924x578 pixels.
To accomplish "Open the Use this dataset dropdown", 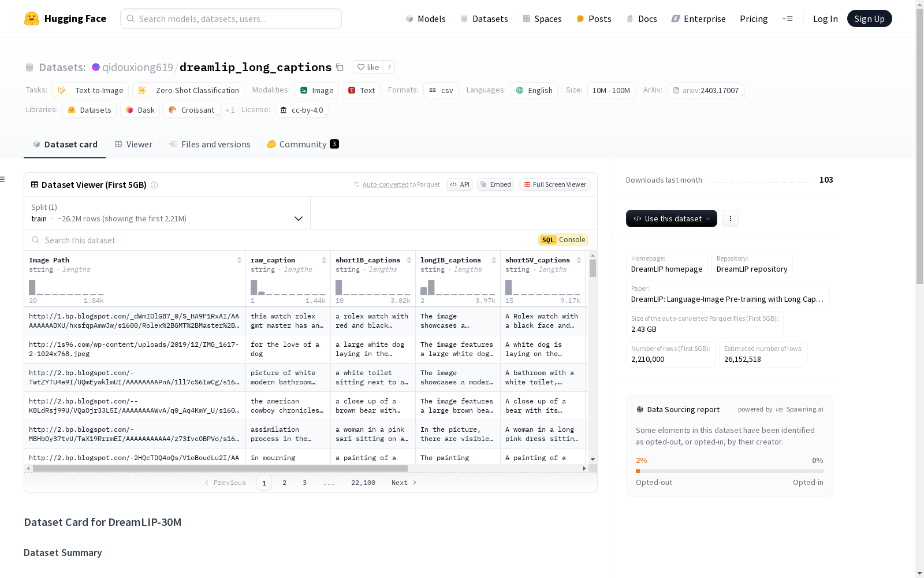I will 672,218.
